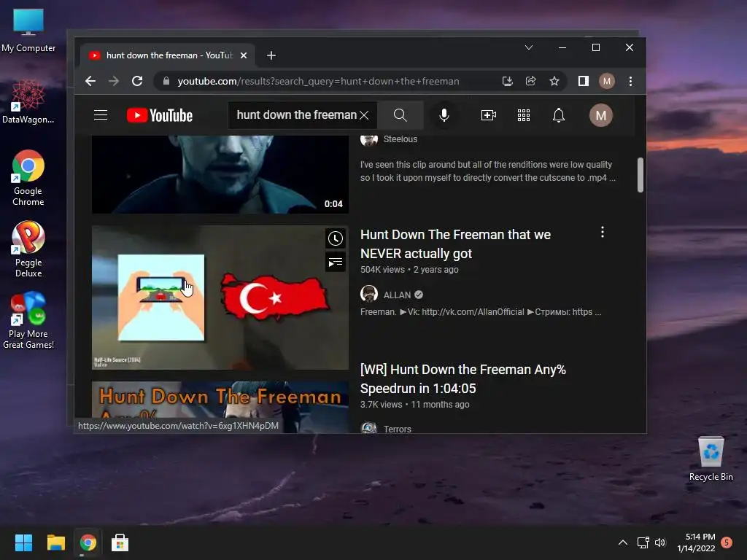Open the ALLAN video's three-dot menu
The height and width of the screenshot is (560, 747).
(602, 232)
